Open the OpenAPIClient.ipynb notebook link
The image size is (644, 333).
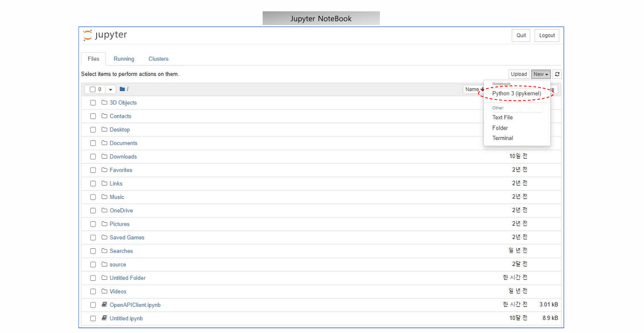pyautogui.click(x=135, y=305)
